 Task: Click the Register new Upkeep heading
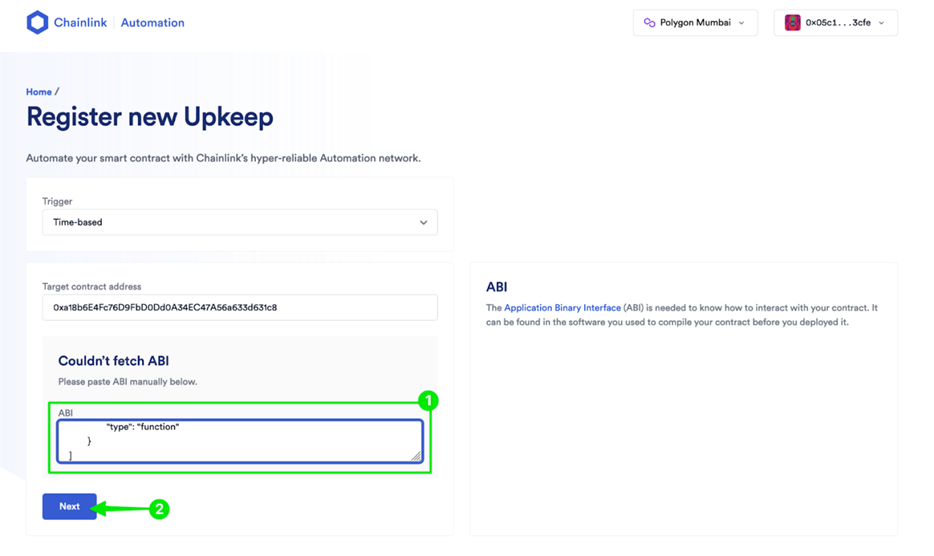click(x=150, y=117)
